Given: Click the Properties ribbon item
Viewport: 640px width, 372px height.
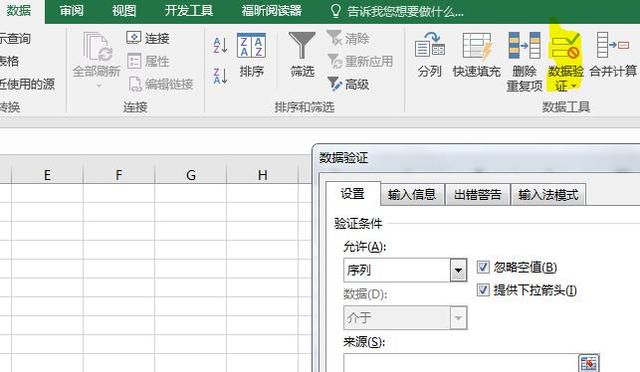Looking at the screenshot, I should point(148,61).
